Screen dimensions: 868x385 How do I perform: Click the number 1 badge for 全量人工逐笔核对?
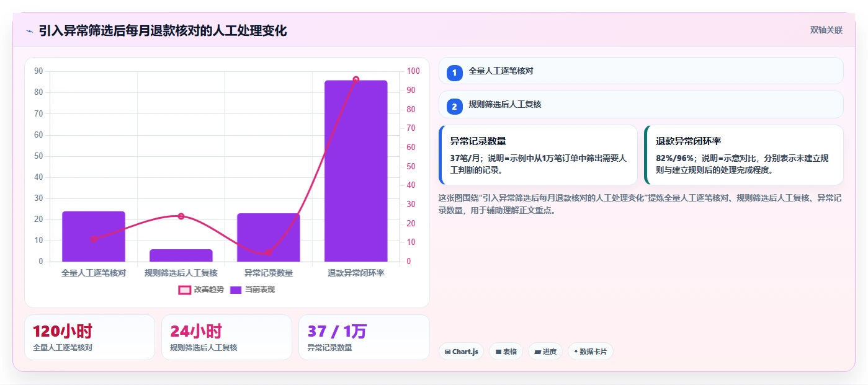(x=455, y=73)
